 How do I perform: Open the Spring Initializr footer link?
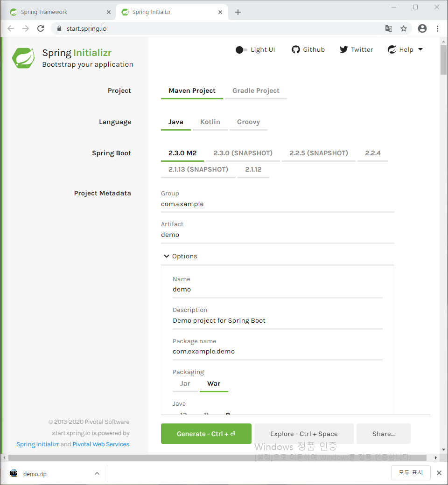pos(37,444)
